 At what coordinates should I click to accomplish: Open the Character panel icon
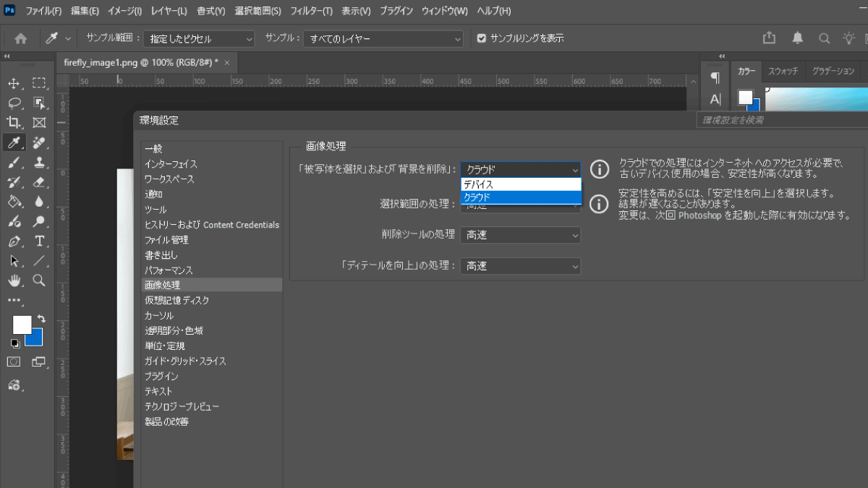pyautogui.click(x=715, y=99)
